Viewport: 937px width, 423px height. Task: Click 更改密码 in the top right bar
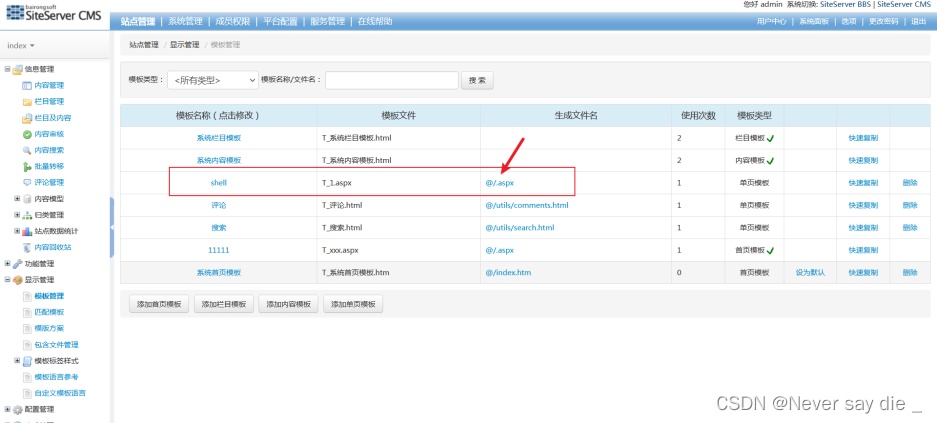(883, 22)
